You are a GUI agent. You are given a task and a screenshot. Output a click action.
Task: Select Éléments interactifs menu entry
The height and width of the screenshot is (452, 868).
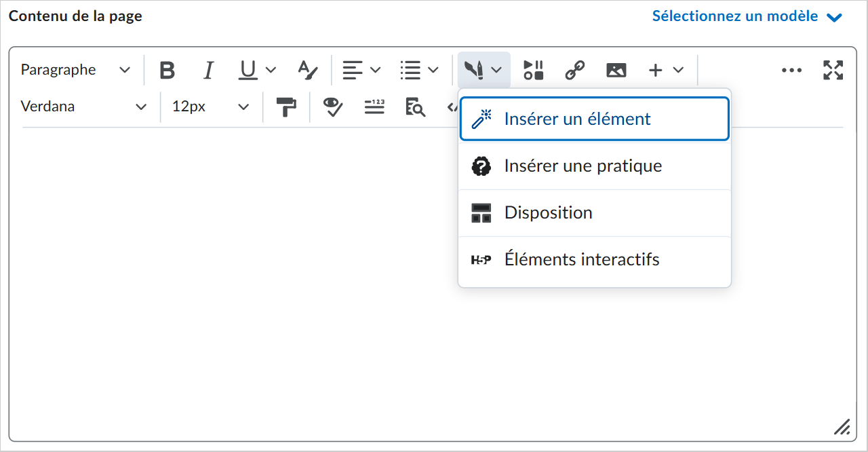coord(595,259)
